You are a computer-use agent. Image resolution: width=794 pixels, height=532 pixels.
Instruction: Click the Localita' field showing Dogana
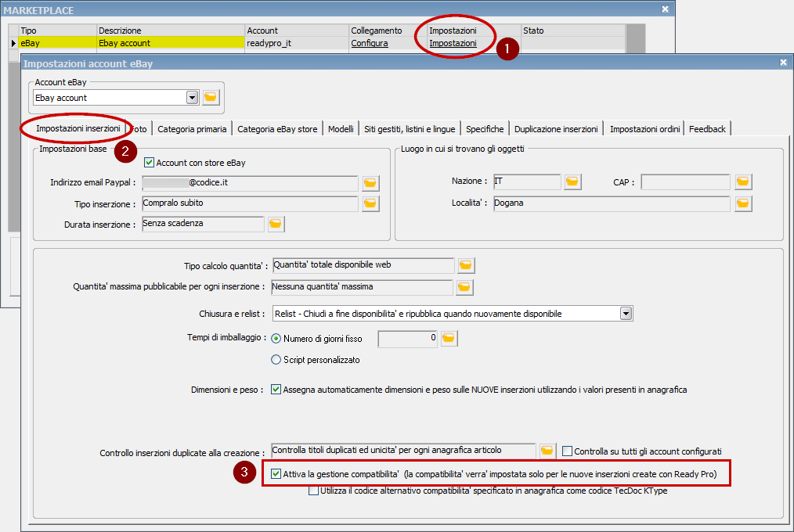(x=612, y=203)
